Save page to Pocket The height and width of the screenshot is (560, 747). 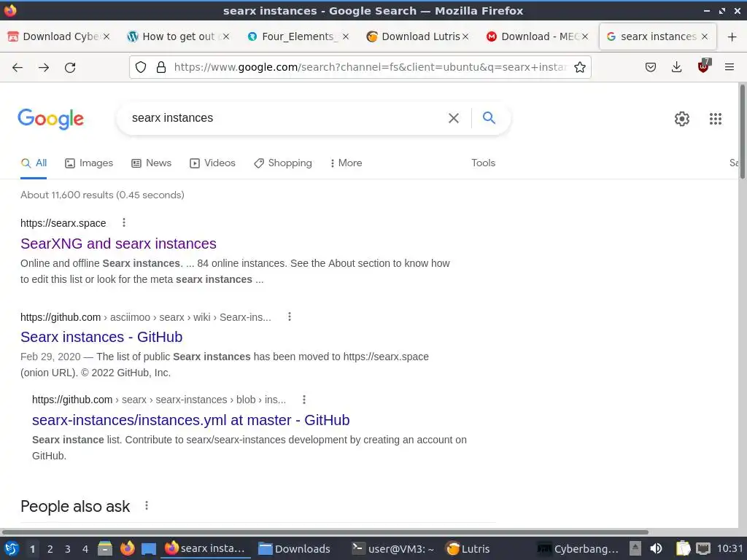point(650,67)
